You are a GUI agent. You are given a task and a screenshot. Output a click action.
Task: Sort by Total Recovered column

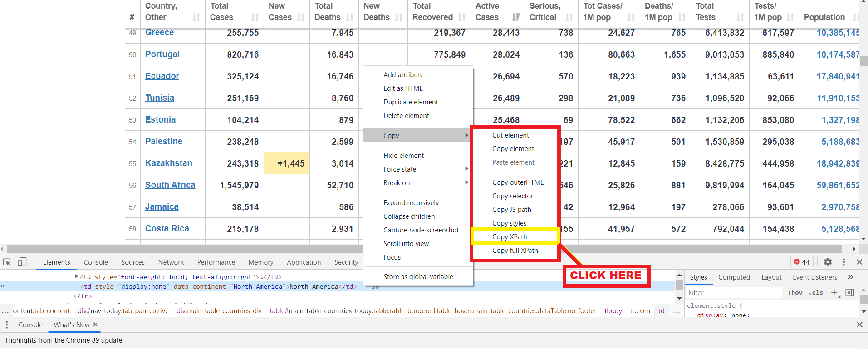(x=462, y=17)
